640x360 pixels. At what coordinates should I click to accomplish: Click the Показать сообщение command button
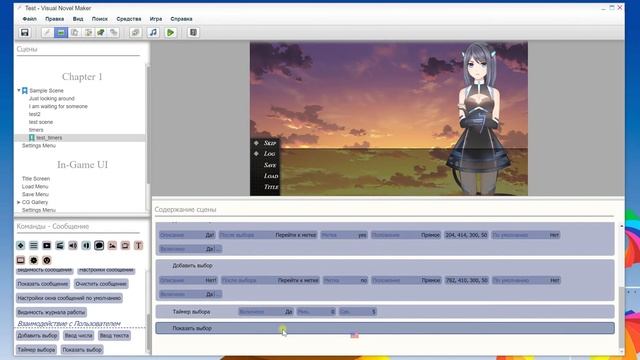click(42, 284)
